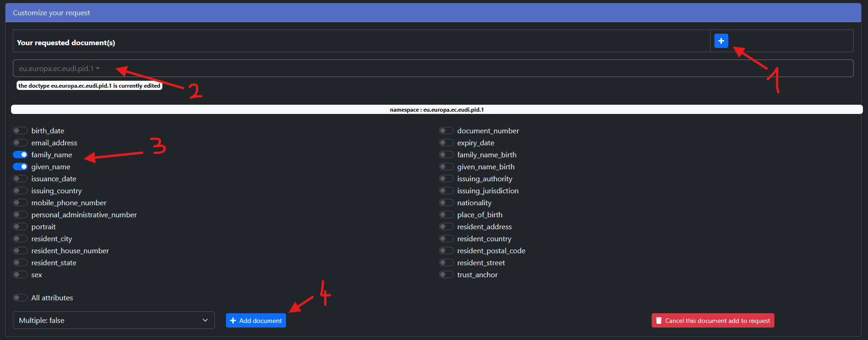Disable the family_name toggle
Viewport: 868px width, 340px height.
coord(20,155)
